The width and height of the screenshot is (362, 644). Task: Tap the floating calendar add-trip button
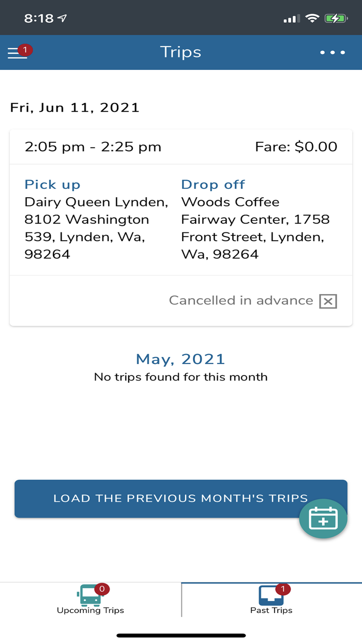[323, 518]
